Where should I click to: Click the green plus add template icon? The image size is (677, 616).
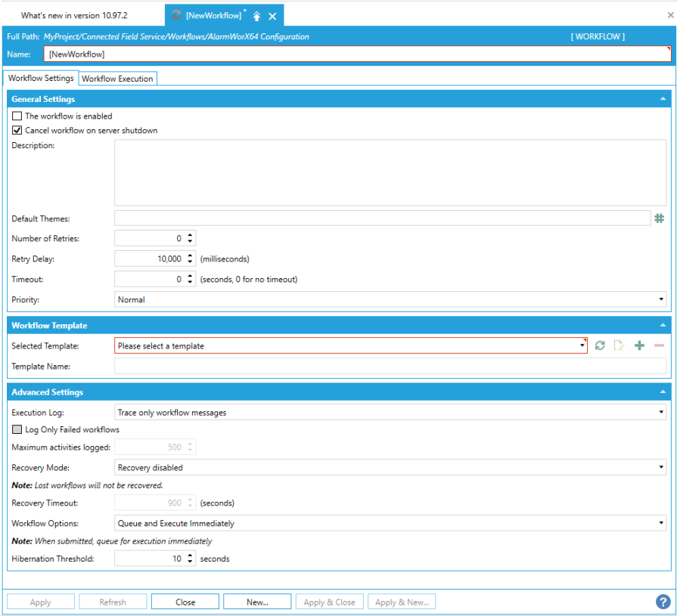pos(639,345)
